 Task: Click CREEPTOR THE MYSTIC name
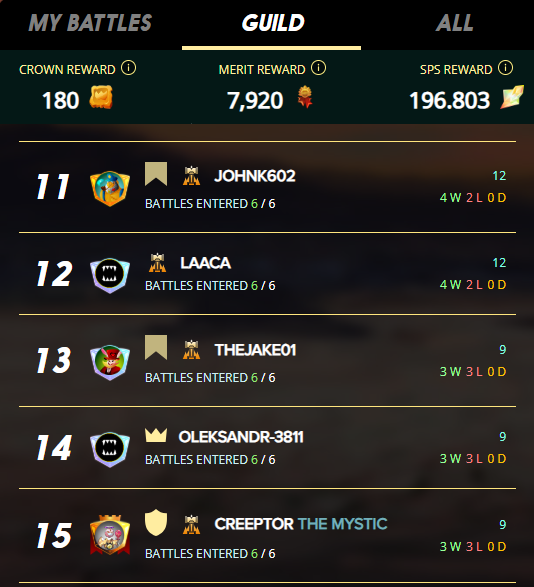click(x=301, y=524)
